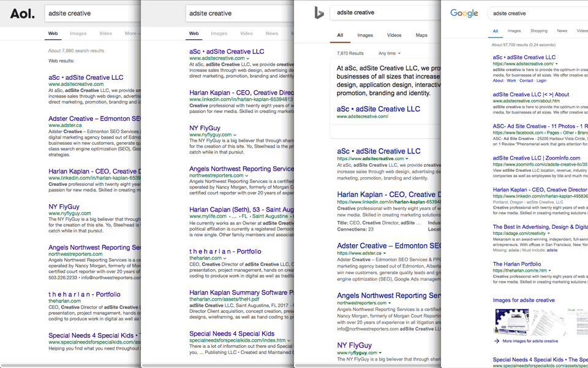The width and height of the screenshot is (588, 368).
Task: Open caret after www.adsitecreative.com/ in Google
Action: tap(557, 64)
